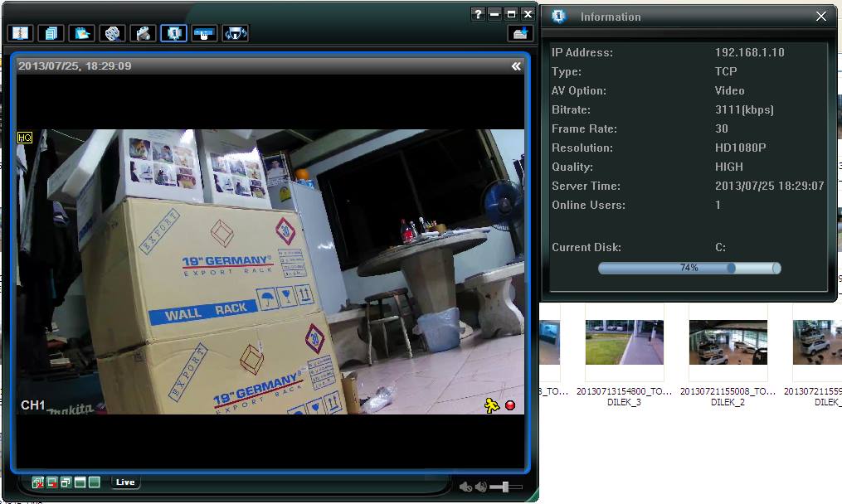The width and height of the screenshot is (842, 504).
Task: Click the Frame Rate value 30
Action: tap(722, 128)
